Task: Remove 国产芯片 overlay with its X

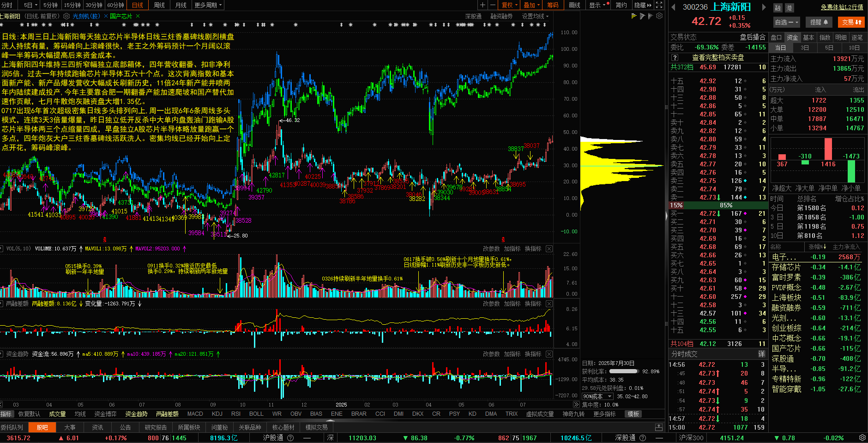Action: pos(137,16)
